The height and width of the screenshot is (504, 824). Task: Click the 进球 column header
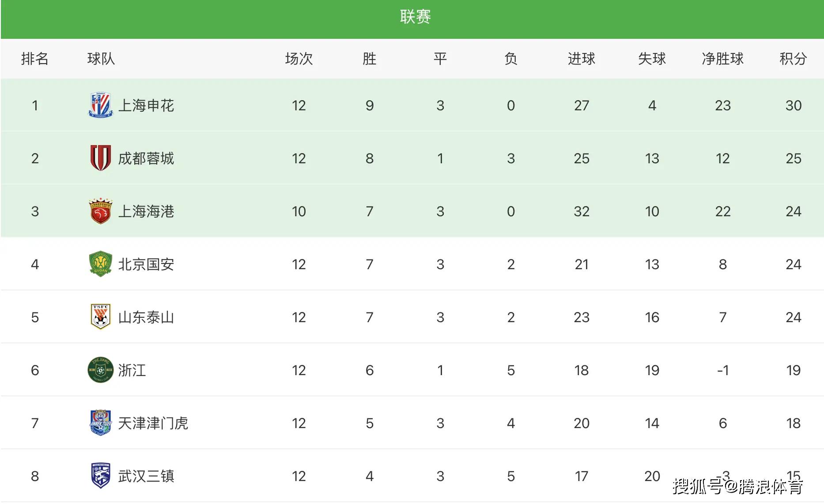[x=581, y=59]
